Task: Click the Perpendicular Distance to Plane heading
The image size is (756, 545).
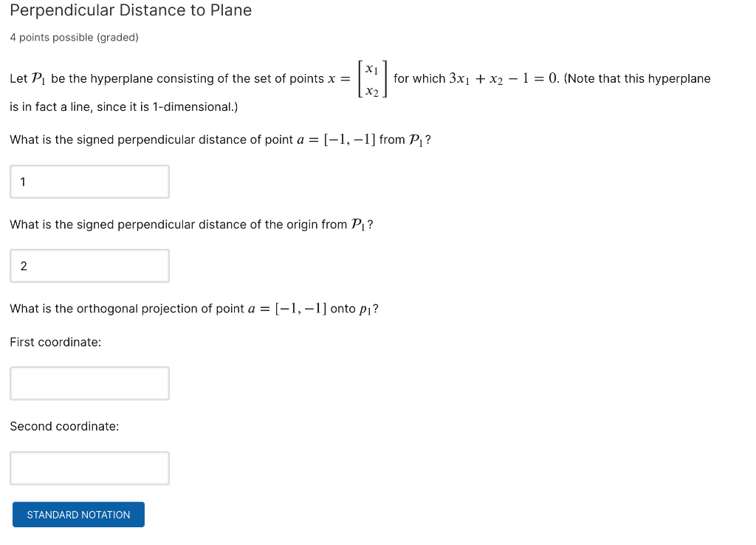Action: (131, 10)
